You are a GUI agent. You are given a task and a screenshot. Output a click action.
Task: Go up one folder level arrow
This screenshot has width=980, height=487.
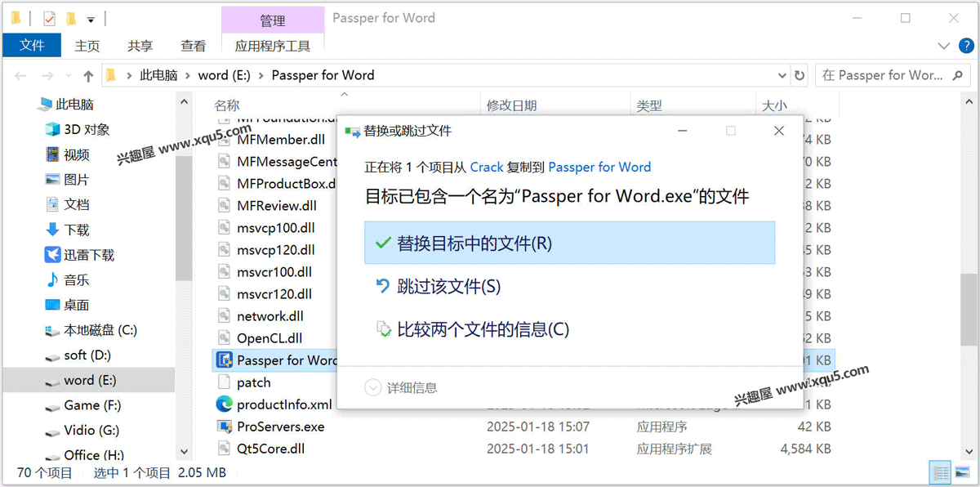(x=88, y=75)
